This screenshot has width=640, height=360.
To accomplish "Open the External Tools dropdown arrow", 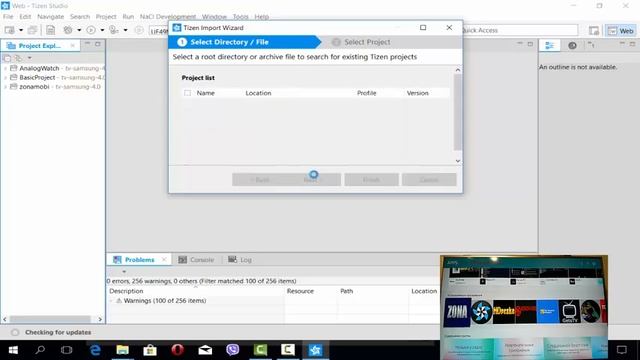I will point(125,30).
